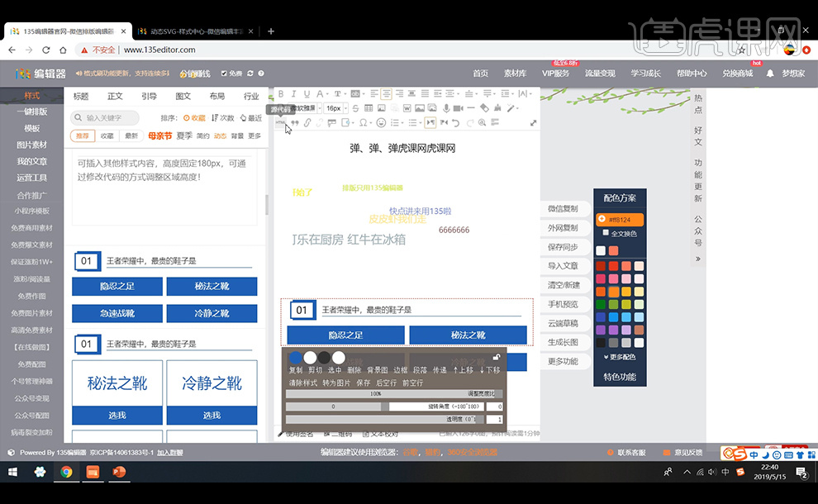Insert horizontal line divider icon
The width and height of the screenshot is (818, 504).
[471, 108]
